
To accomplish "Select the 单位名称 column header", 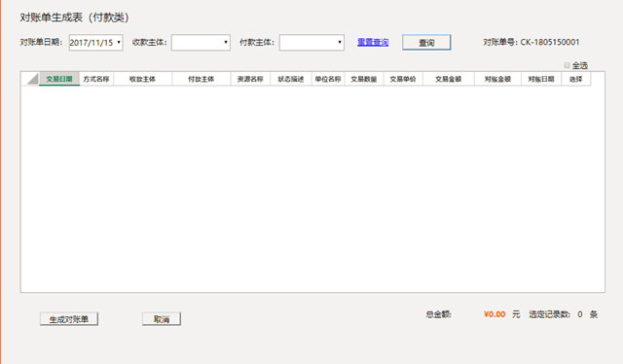I will click(328, 79).
